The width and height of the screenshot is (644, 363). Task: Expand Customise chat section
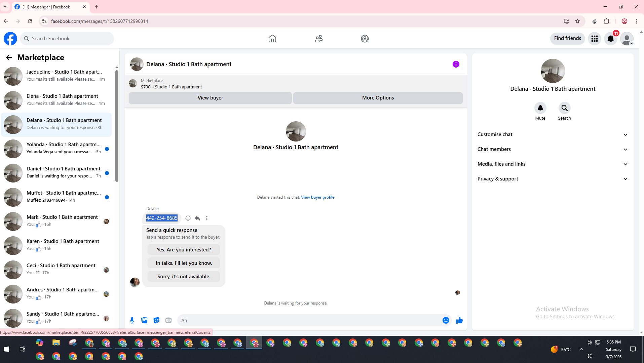coord(553,134)
